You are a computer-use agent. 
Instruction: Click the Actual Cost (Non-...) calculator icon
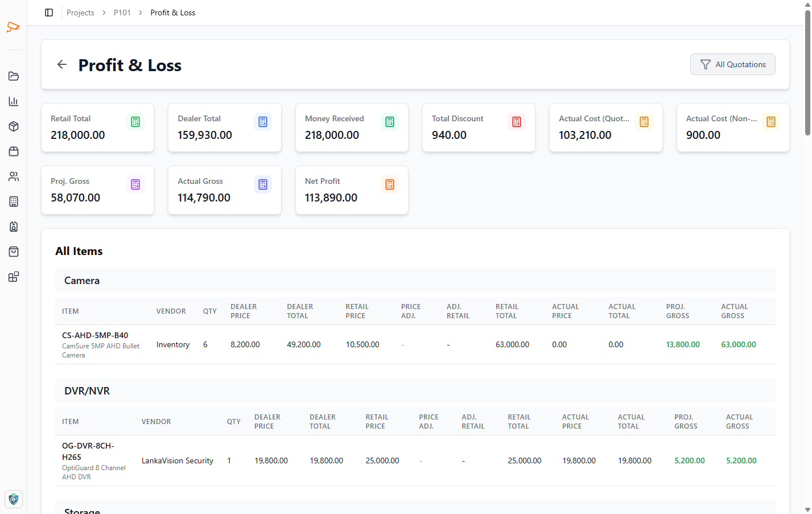771,122
